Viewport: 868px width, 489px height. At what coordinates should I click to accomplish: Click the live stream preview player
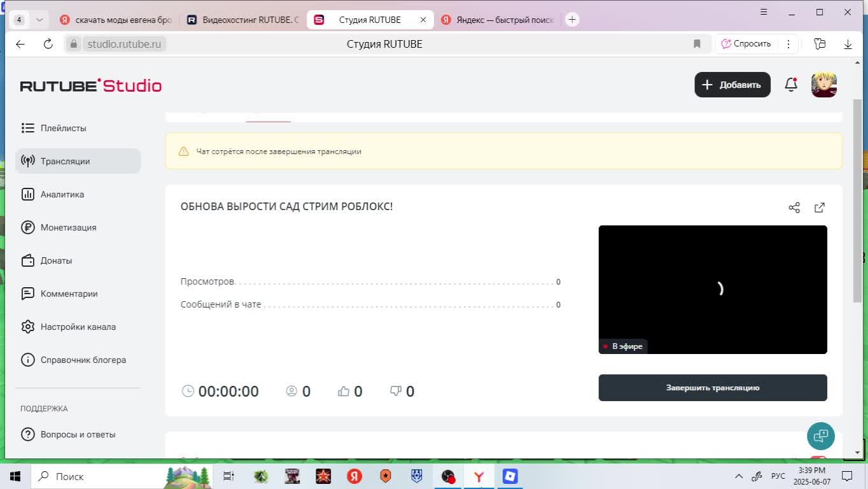(713, 290)
